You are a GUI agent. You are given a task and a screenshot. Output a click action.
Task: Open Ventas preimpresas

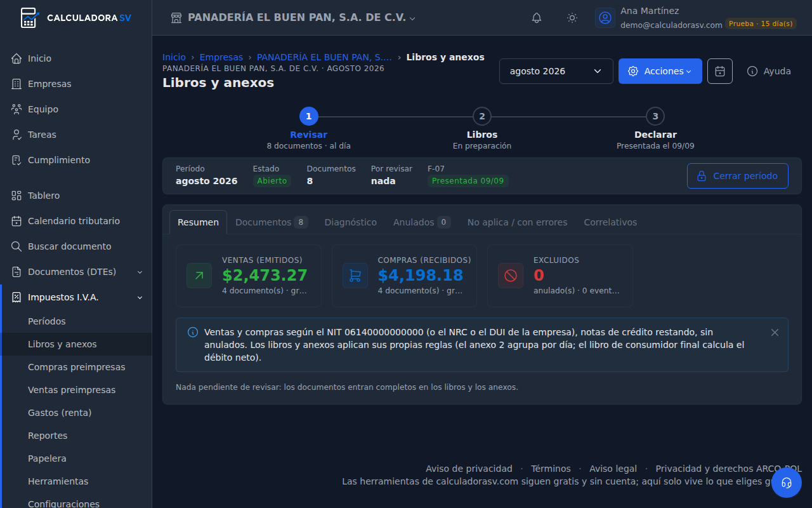click(76, 390)
